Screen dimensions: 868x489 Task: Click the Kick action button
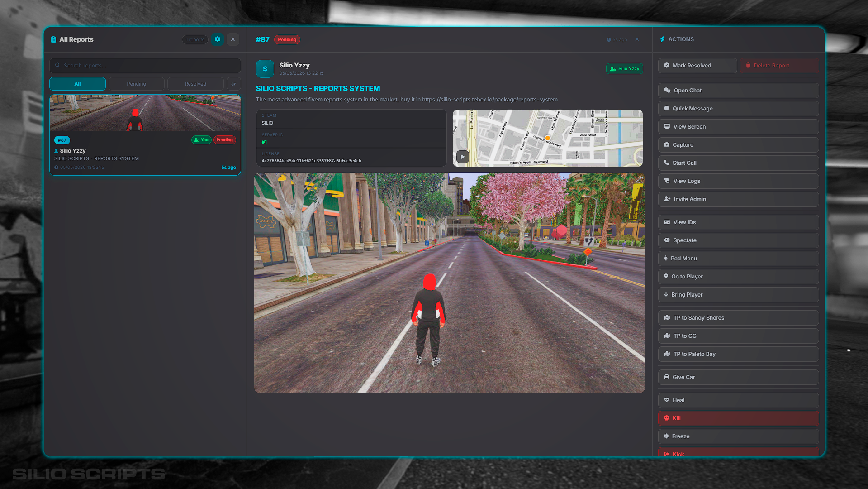[x=739, y=452]
